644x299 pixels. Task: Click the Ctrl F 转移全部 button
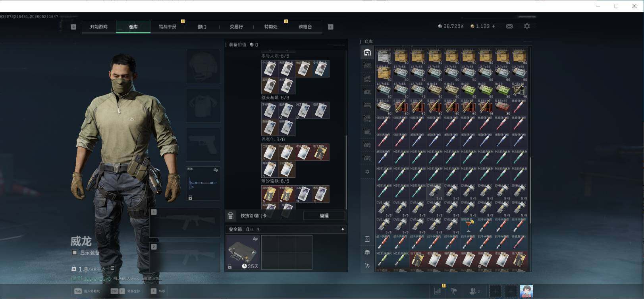coord(125,291)
